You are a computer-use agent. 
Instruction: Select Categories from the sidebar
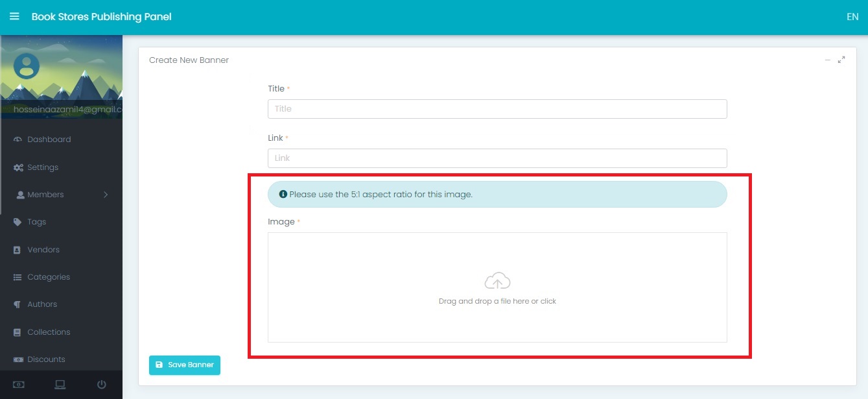point(48,277)
